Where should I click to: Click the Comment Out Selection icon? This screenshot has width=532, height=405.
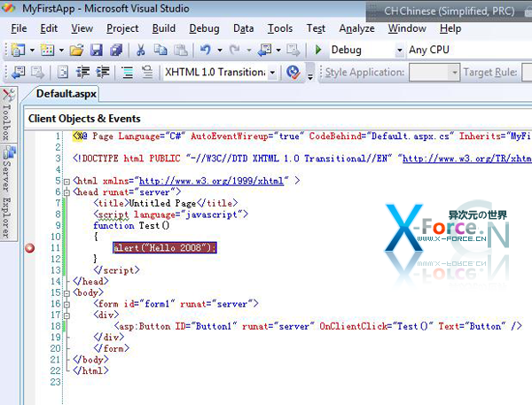point(127,73)
